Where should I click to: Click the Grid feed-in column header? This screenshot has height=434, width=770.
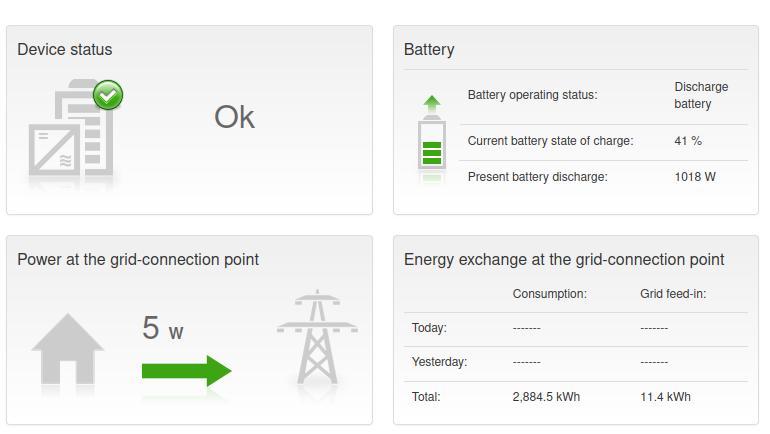pyautogui.click(x=673, y=294)
